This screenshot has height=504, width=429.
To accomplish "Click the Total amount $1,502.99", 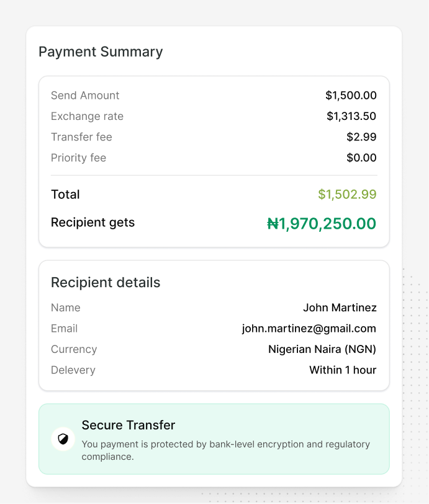I will [x=347, y=194].
